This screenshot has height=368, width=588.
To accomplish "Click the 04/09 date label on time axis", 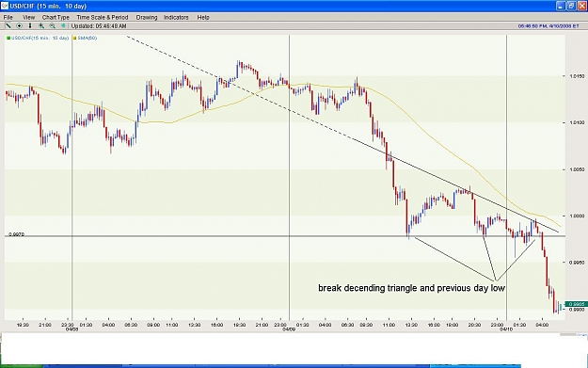I will tap(289, 329).
